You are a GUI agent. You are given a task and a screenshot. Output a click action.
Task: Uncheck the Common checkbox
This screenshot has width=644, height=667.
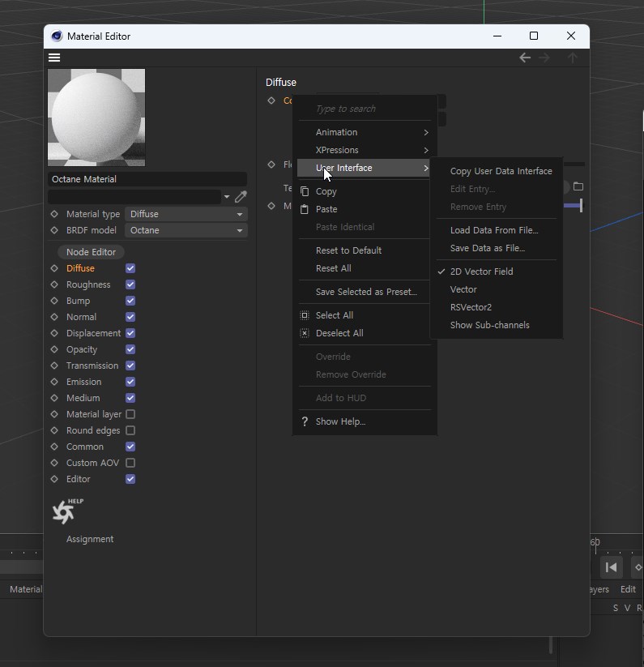tap(130, 447)
